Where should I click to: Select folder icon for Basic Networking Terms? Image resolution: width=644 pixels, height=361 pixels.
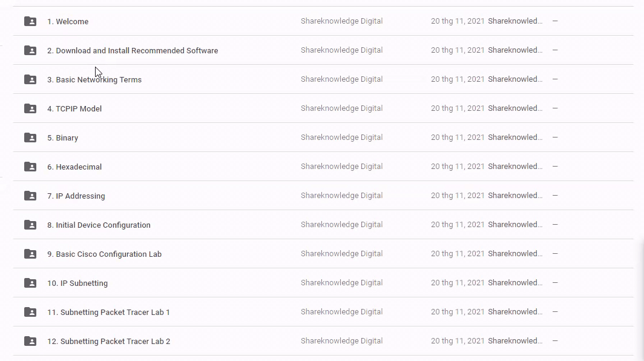30,79
